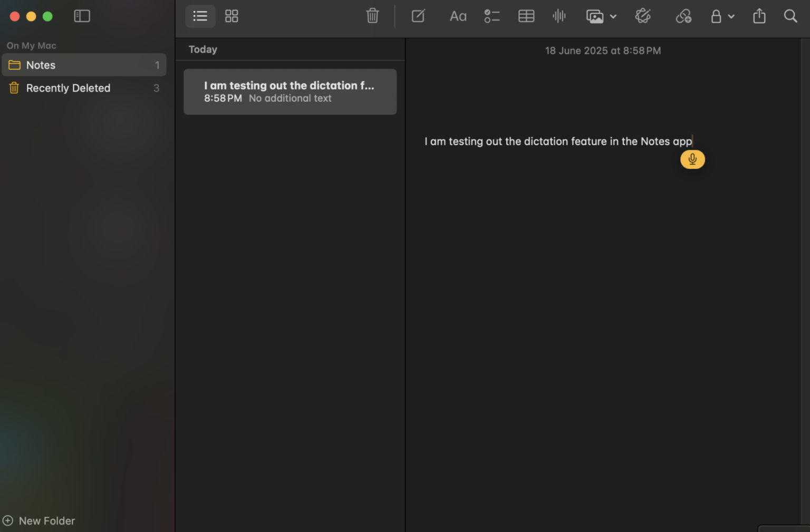Switch to gallery view
Image resolution: width=810 pixels, height=532 pixels.
tap(231, 16)
